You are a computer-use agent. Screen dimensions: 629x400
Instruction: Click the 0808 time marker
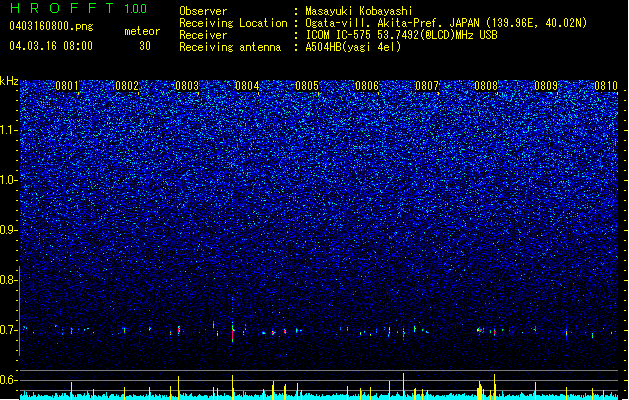pos(486,86)
